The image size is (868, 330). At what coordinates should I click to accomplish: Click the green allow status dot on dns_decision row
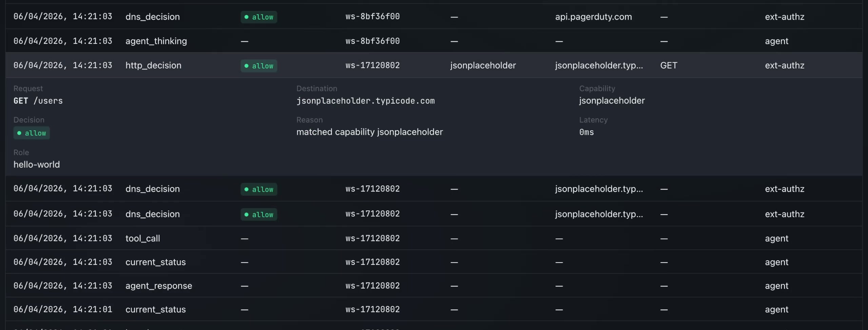pyautogui.click(x=246, y=17)
